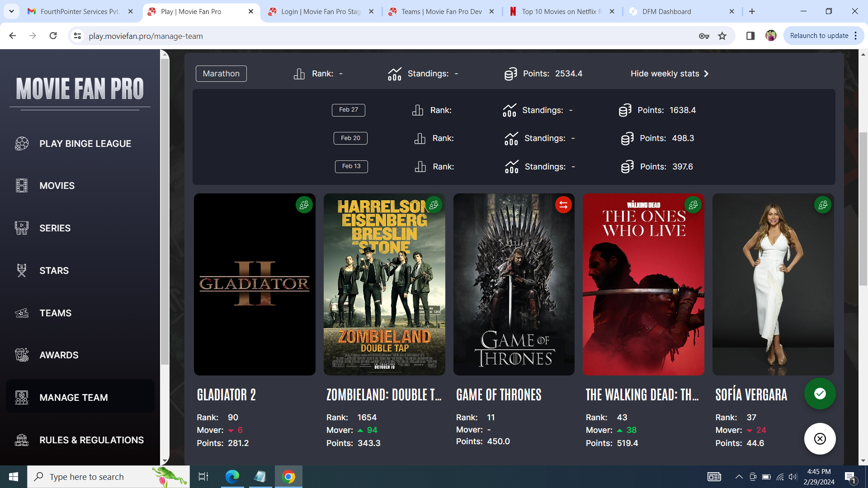Click the red swap icon on Game of Thrones
This screenshot has width=868, height=488.
tap(563, 205)
